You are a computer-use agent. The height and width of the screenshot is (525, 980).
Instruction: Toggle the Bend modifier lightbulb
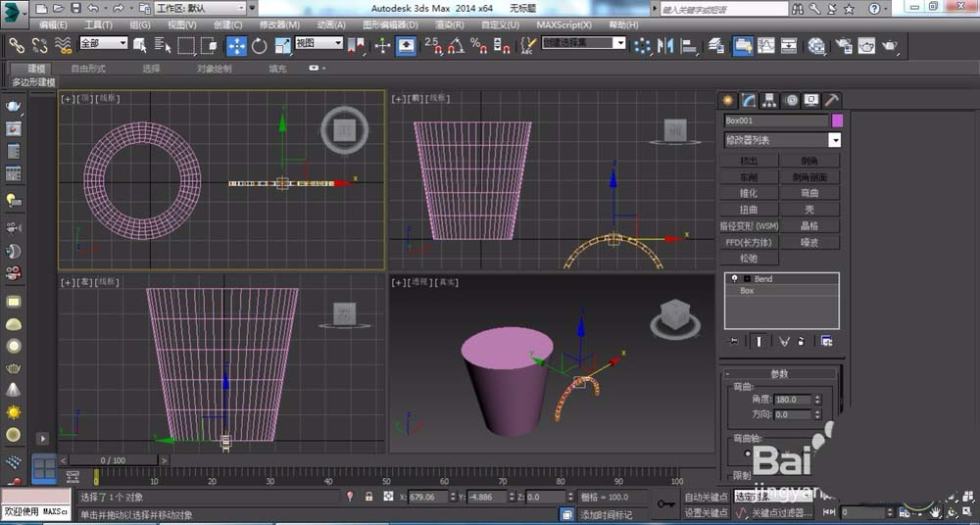tap(734, 279)
